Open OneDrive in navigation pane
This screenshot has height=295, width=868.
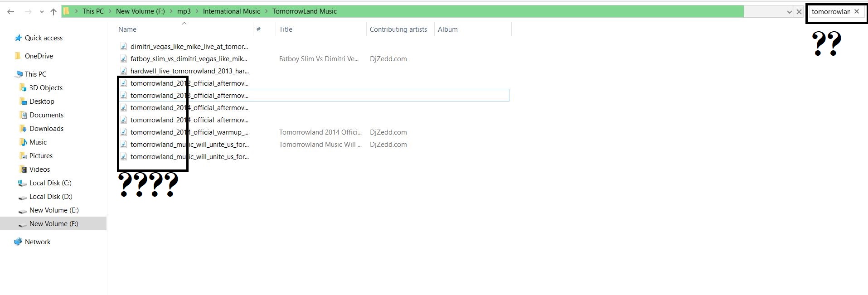point(39,56)
